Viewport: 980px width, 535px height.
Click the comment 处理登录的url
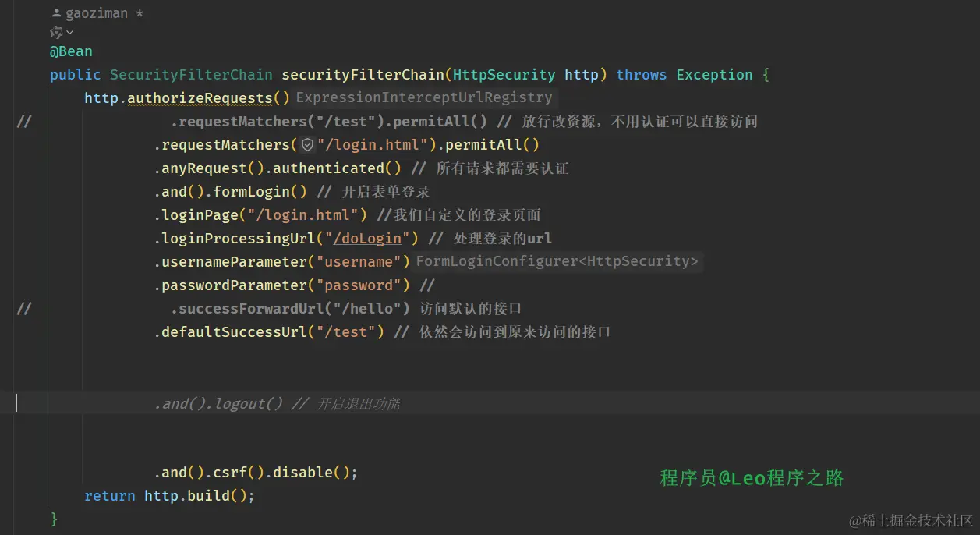tap(503, 239)
